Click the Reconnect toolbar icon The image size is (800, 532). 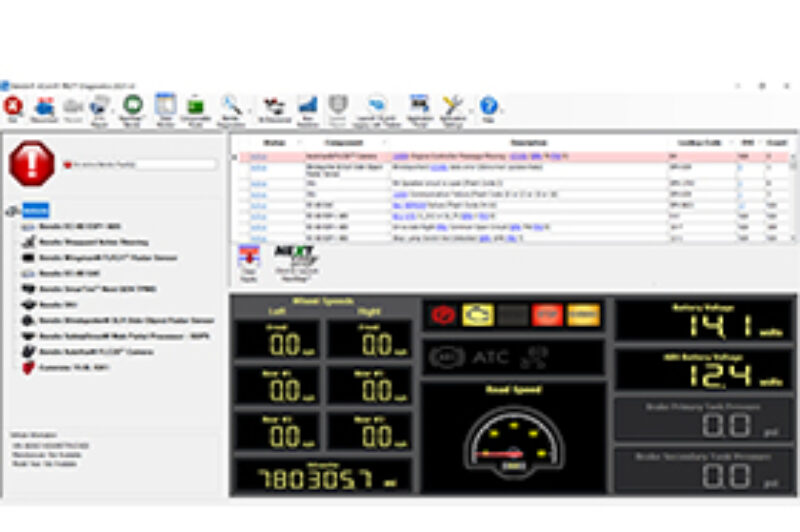44,107
